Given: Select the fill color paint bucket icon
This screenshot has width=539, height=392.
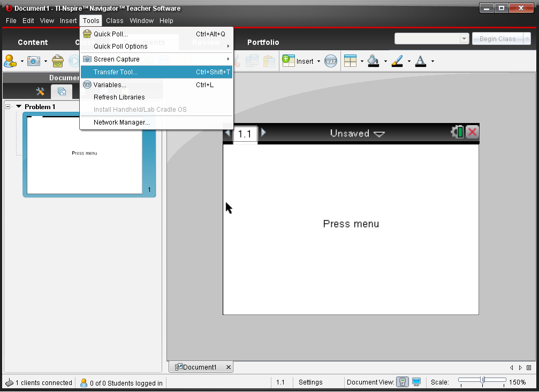Looking at the screenshot, I should 373,61.
